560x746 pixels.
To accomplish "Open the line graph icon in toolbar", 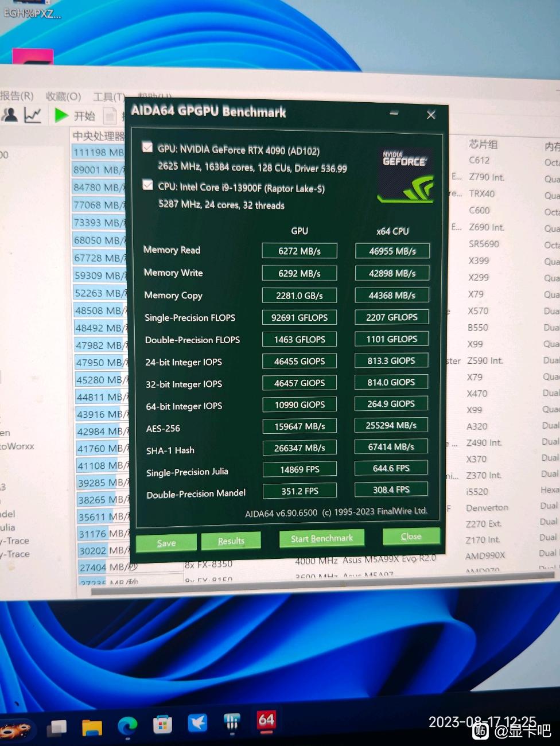I will coord(33,115).
